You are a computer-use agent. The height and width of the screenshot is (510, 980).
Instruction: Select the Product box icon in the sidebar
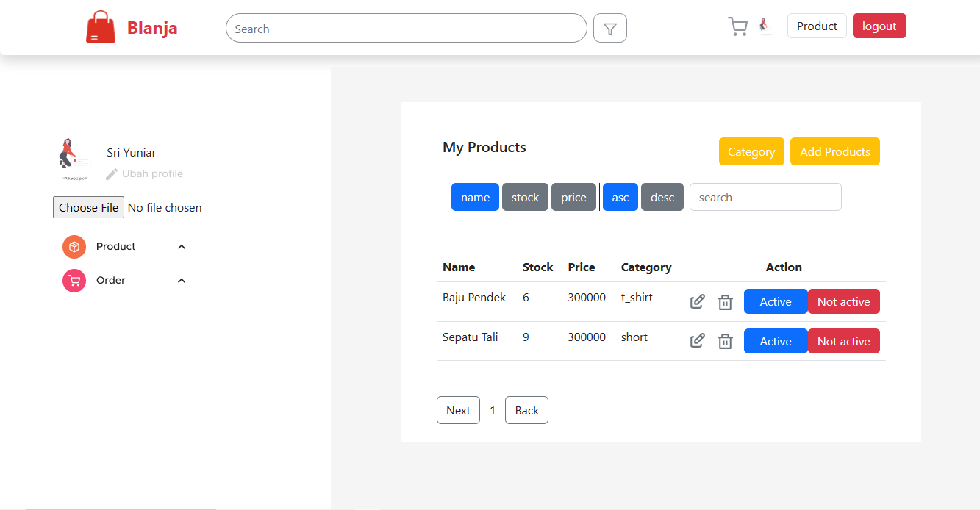point(74,246)
